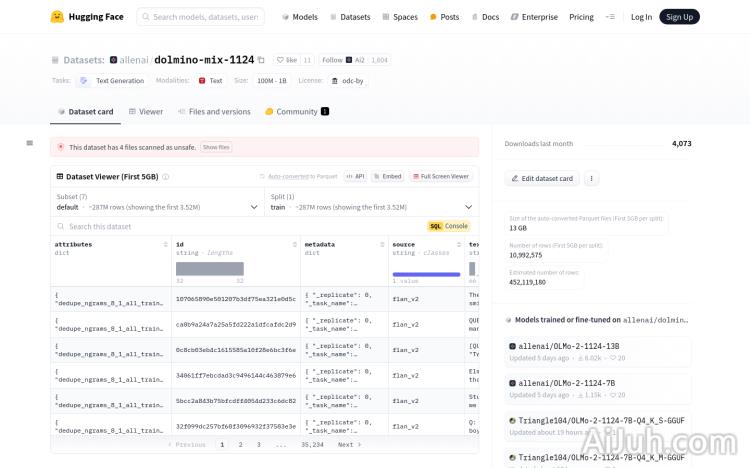The image size is (750, 468).
Task: Open the Viewer tab
Action: 146,112
